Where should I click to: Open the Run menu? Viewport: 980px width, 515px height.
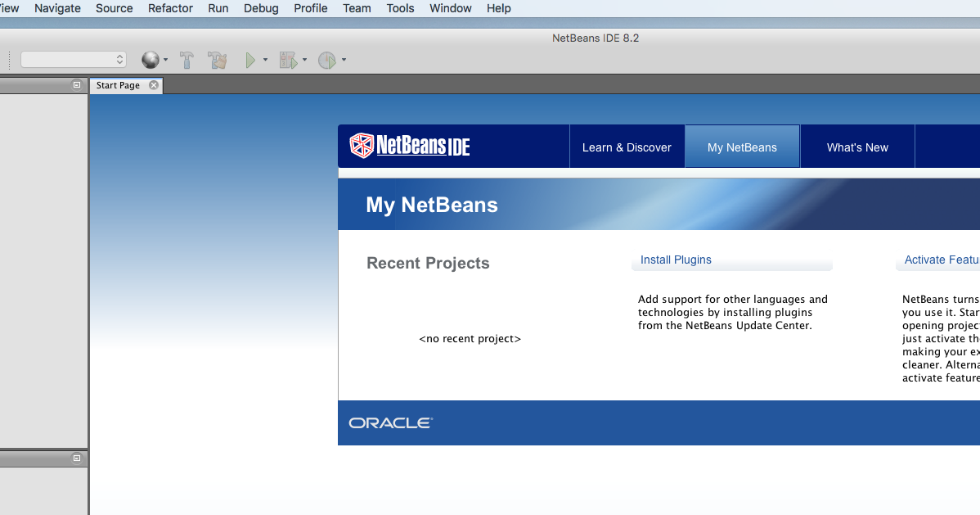[218, 8]
